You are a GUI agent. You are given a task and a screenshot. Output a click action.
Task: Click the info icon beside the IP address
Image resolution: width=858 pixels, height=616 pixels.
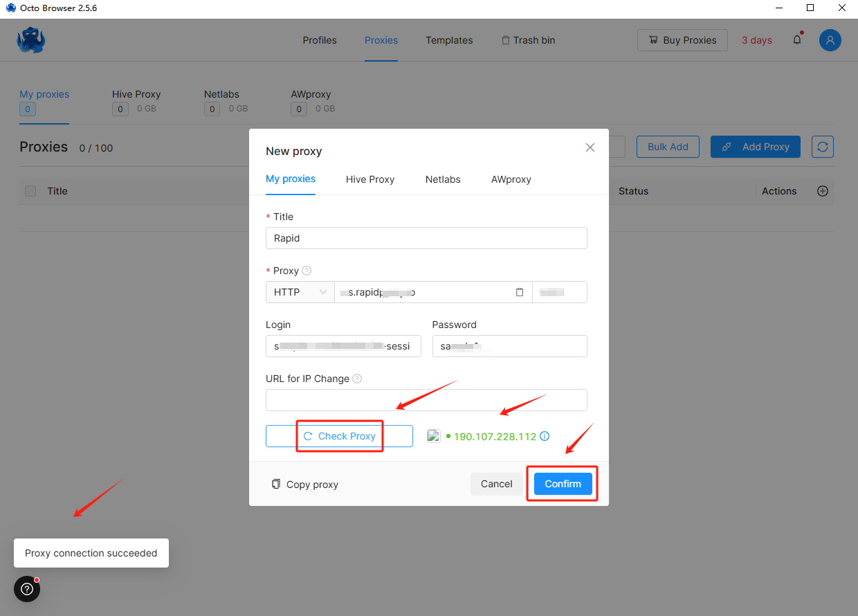click(545, 437)
